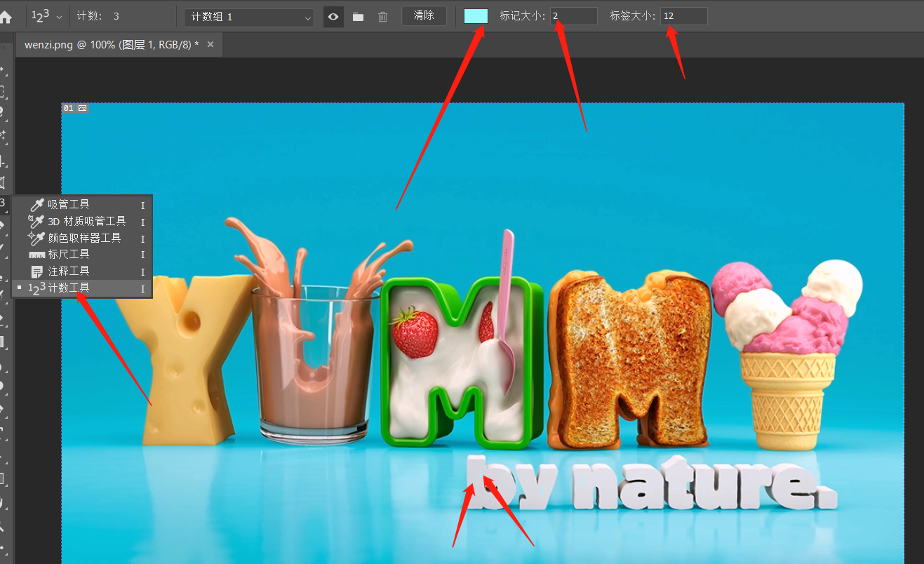Close the wenzi.png document tab
The image size is (924, 564).
pyautogui.click(x=210, y=44)
